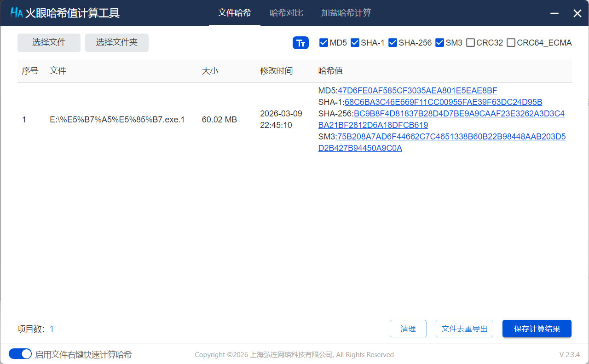589x364 pixels.
Task: Click the 选择文件 button
Action: [x=49, y=43]
